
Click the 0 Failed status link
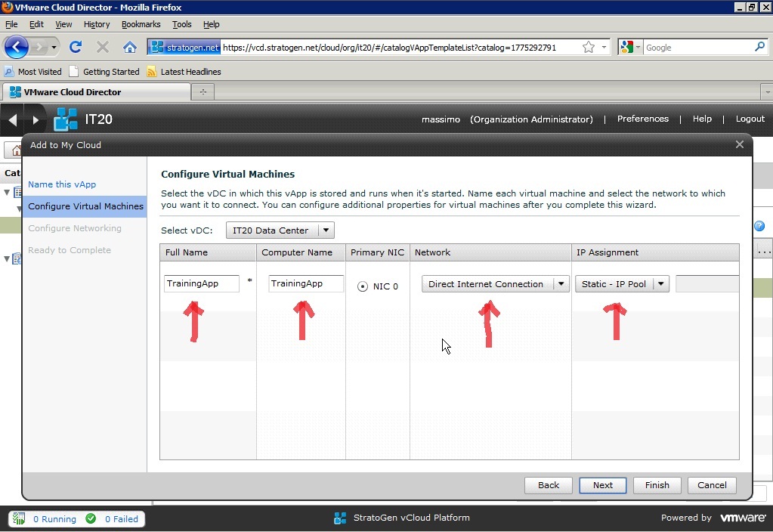121,518
